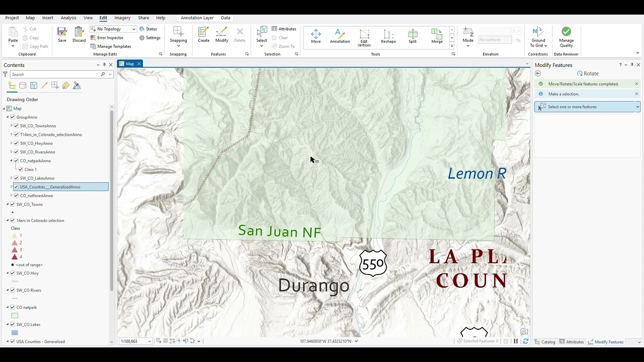Screen dimensions: 644x362
Task: Open the Share ribbon tab
Action: point(143,18)
